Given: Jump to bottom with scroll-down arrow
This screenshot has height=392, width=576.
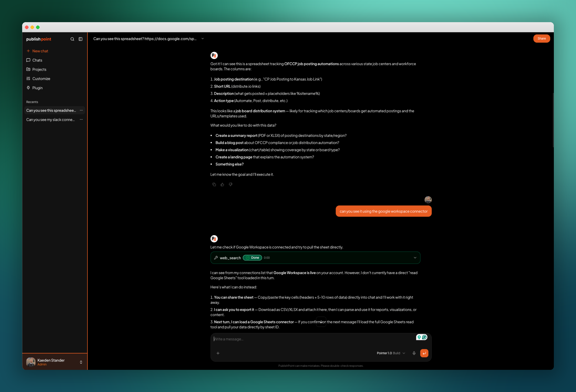Looking at the screenshot, I should point(321,322).
